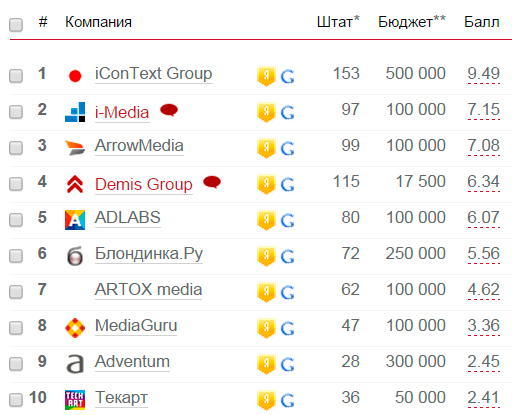Click the Google icon in the i-Media row
The image size is (512, 415).
pyautogui.click(x=287, y=112)
